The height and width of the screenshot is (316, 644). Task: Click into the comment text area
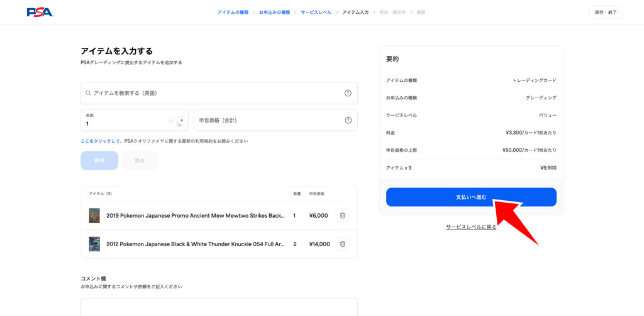pos(219,307)
